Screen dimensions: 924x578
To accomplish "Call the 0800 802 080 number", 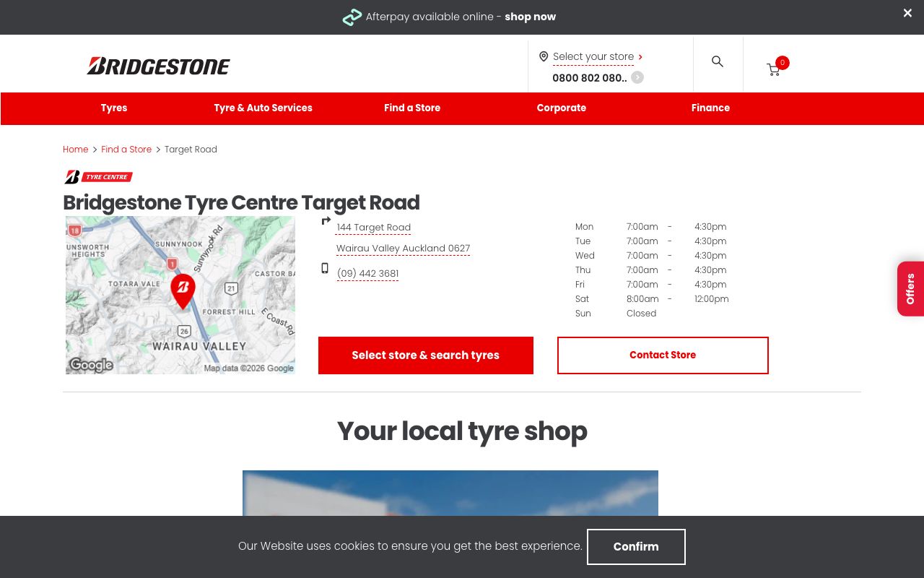I will 589,78.
